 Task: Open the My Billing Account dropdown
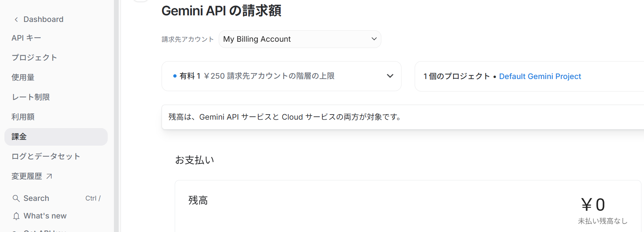point(299,39)
